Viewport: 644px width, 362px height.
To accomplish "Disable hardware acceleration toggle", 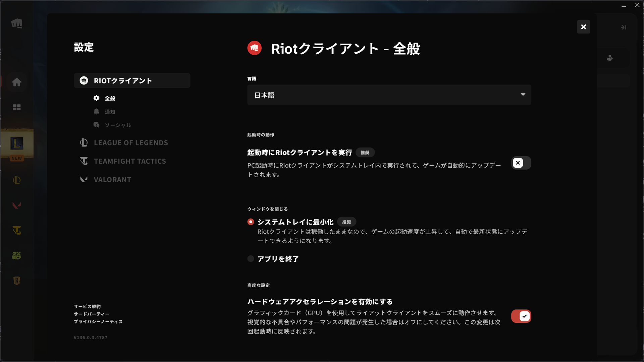I will (521, 316).
